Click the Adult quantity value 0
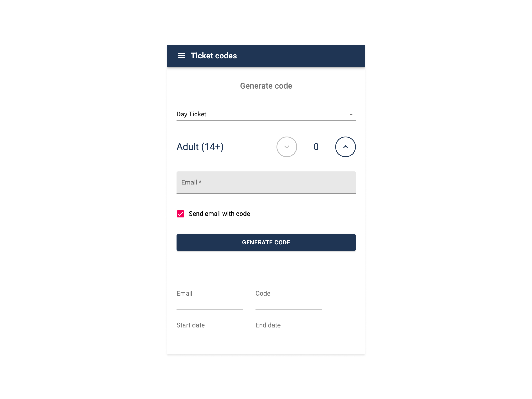The image size is (532, 399). click(316, 147)
